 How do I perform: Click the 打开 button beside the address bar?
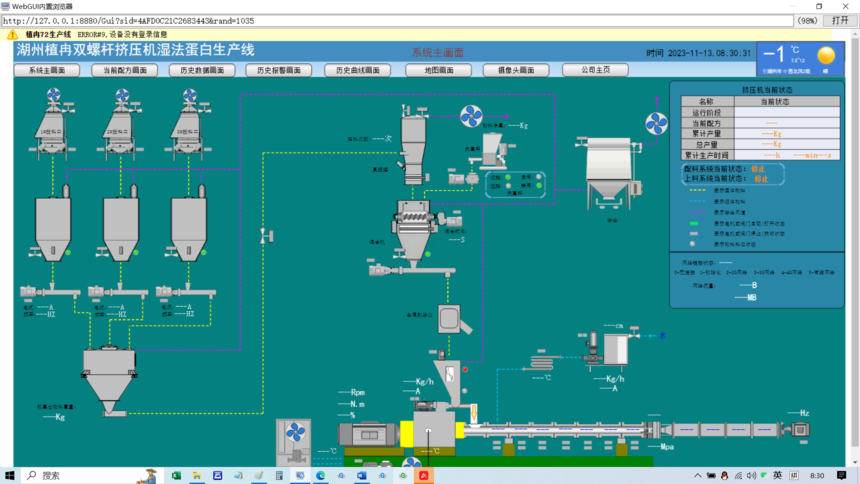(x=840, y=20)
